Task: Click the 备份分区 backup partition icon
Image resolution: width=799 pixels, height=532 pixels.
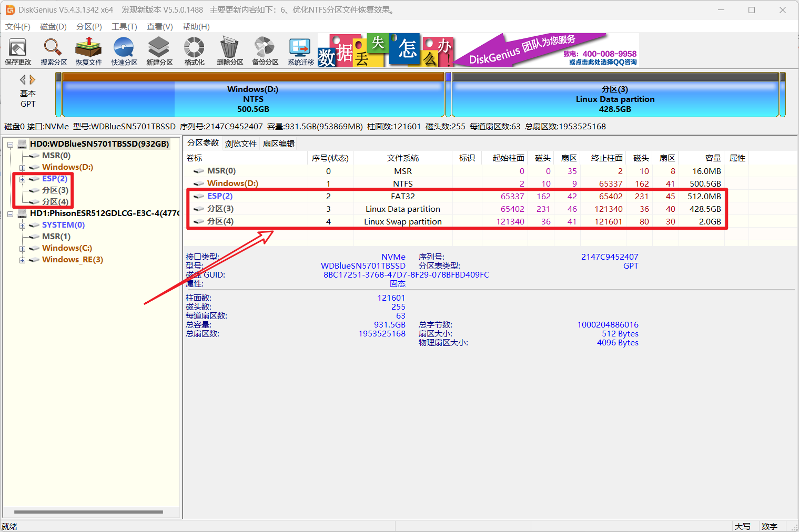Action: click(x=265, y=51)
